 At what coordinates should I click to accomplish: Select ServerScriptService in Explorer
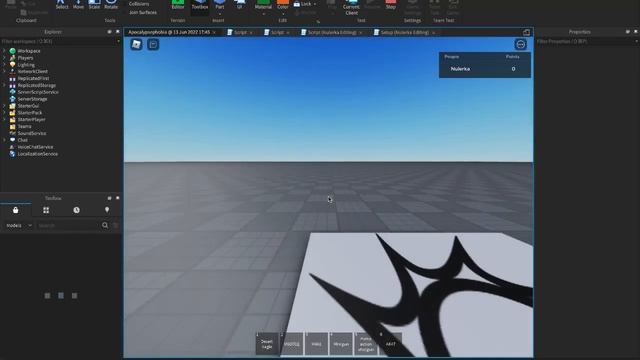coord(38,92)
